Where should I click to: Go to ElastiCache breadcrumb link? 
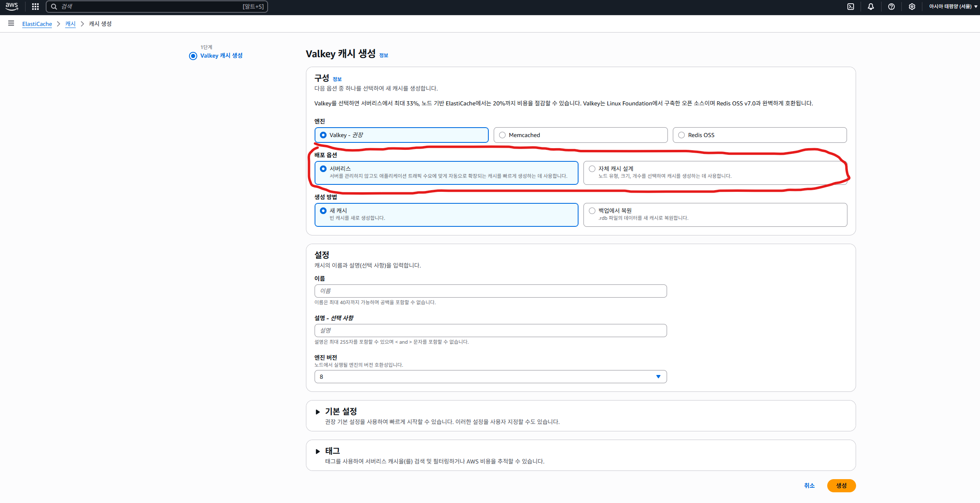pos(37,24)
